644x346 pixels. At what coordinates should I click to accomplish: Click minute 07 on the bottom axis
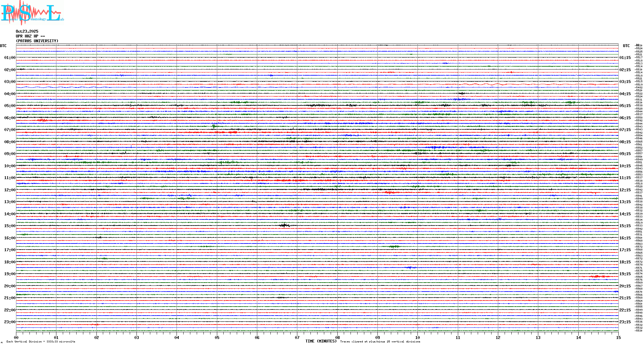[x=297, y=337]
